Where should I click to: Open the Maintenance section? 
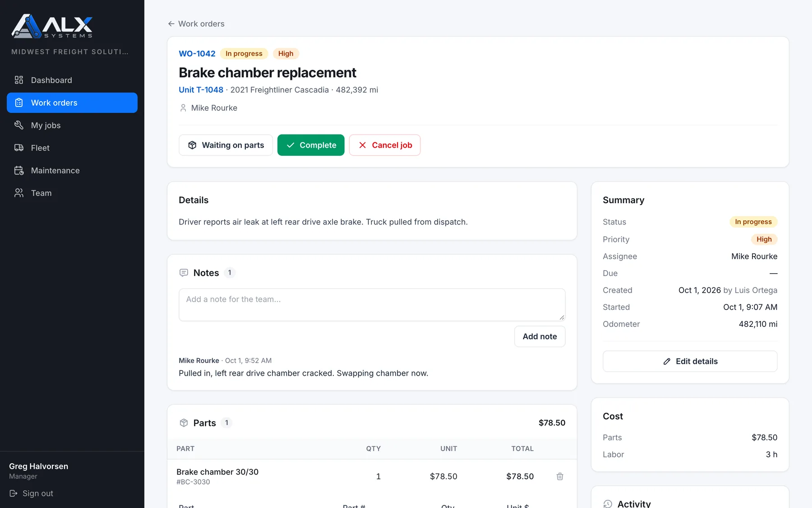click(72, 170)
